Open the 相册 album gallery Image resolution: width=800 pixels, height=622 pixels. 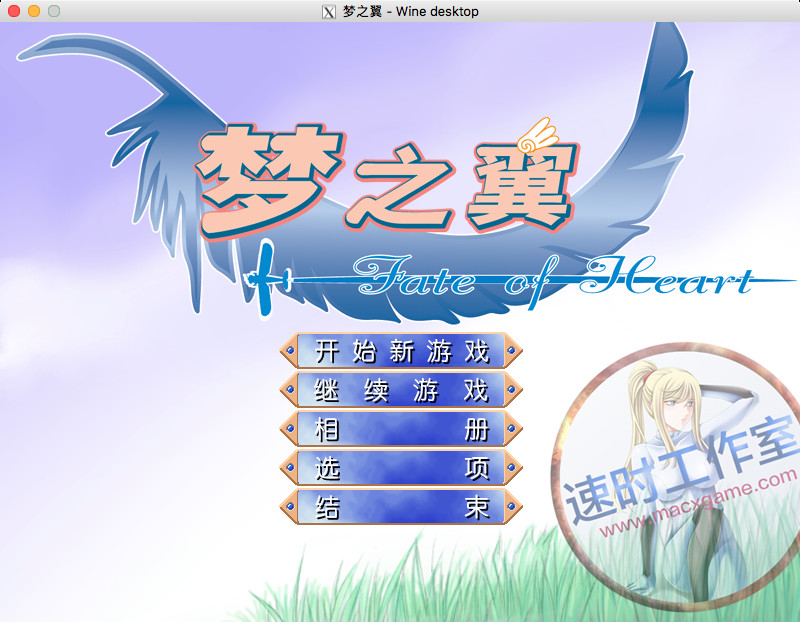click(401, 429)
